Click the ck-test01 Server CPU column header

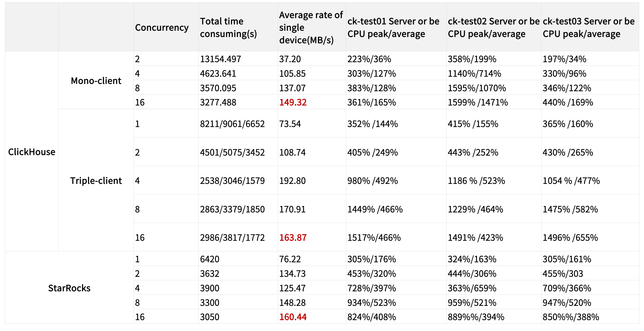pyautogui.click(x=396, y=27)
